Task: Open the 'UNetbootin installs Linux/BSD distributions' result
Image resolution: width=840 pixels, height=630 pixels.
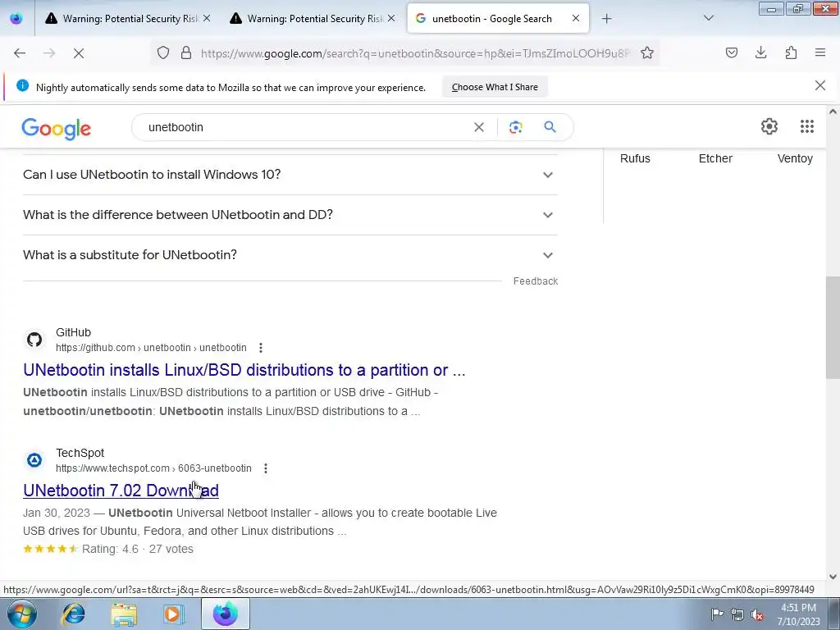Action: 244,370
